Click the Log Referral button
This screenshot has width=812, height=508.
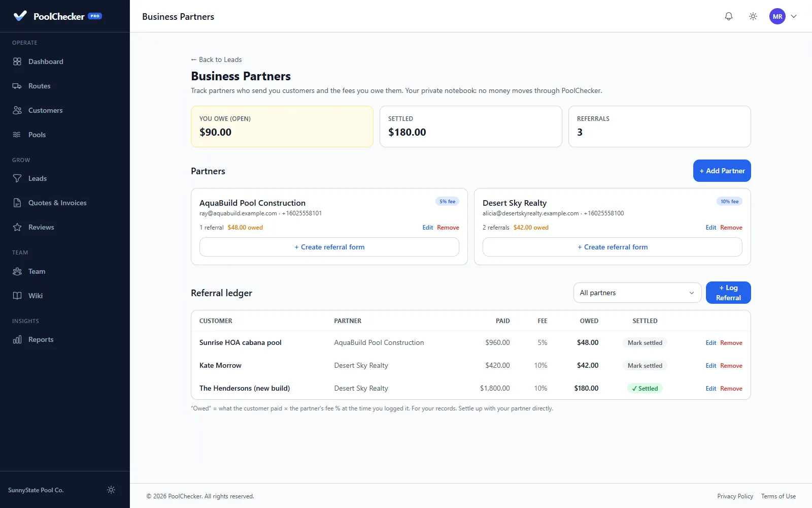point(728,293)
